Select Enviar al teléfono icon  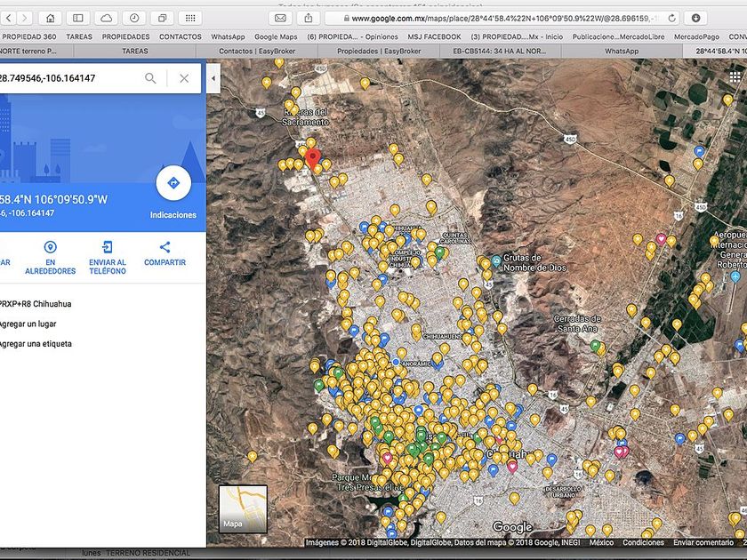[x=108, y=247]
